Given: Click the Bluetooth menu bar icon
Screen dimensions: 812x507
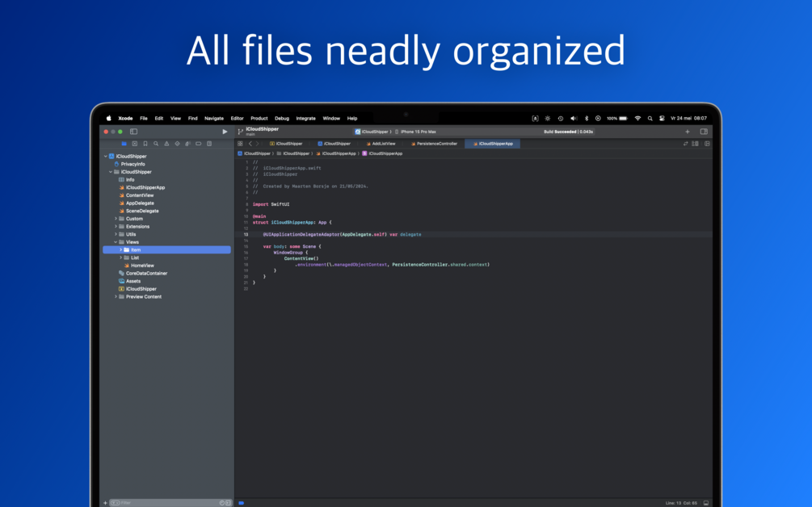Looking at the screenshot, I should (587, 119).
